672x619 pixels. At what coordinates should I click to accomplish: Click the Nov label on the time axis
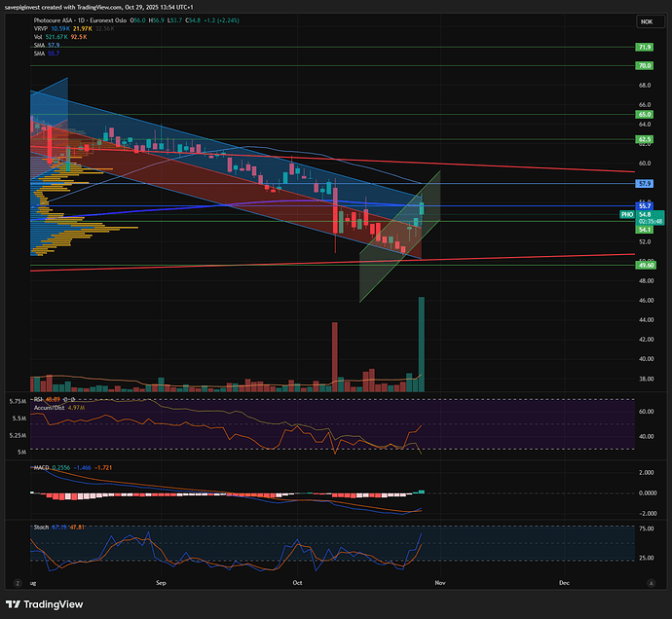tap(439, 581)
